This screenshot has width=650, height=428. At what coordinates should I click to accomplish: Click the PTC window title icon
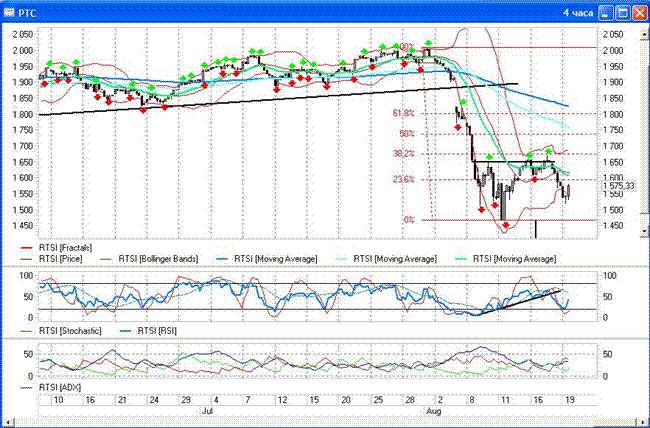(8, 13)
